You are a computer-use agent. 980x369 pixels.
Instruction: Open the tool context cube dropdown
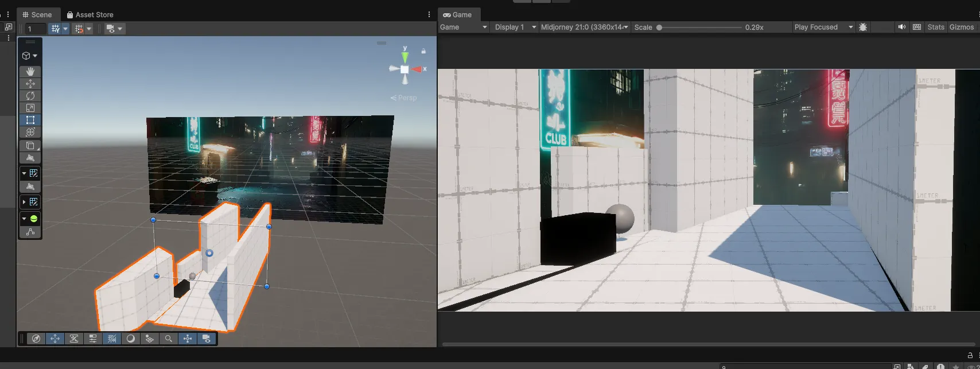pos(30,56)
